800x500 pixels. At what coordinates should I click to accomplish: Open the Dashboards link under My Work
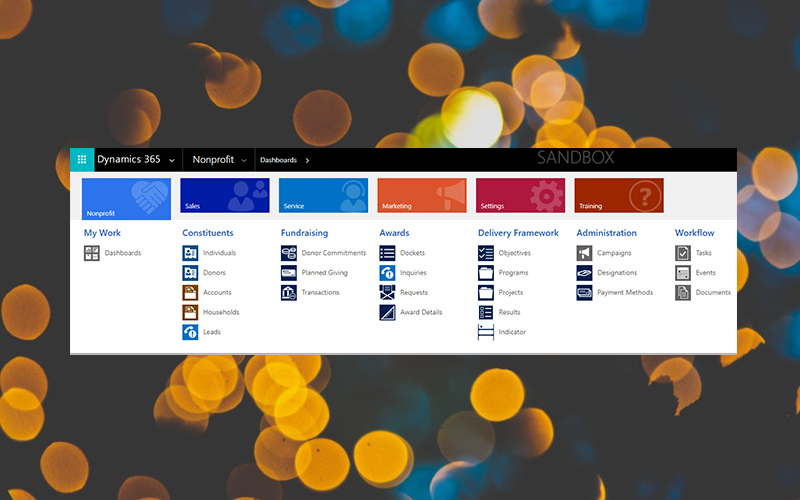(123, 253)
